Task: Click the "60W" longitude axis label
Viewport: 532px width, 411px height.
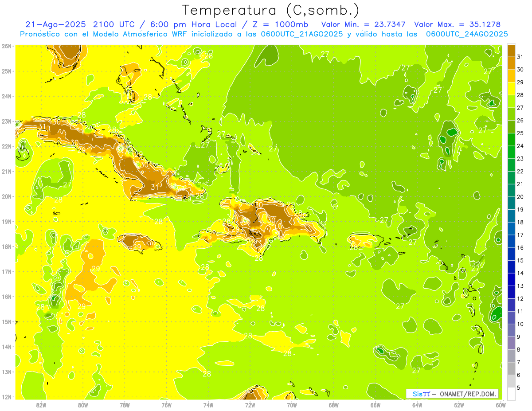Action: point(501,405)
